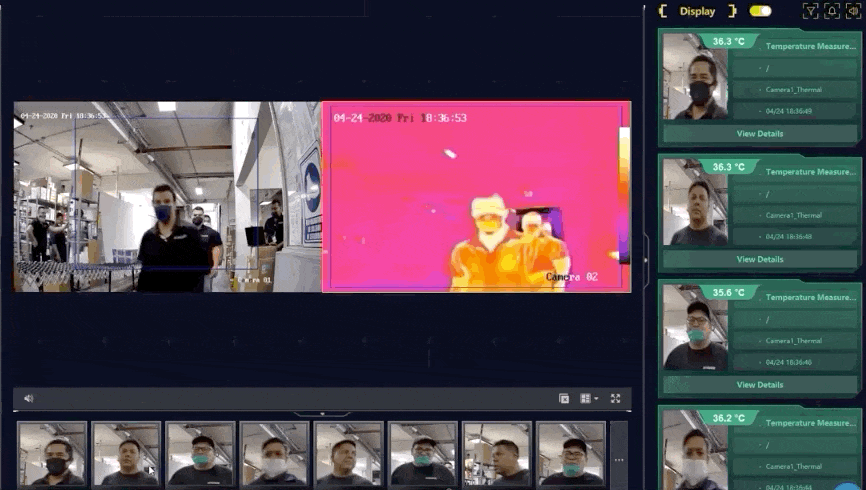
Task: Open the window division layout dropdown
Action: [x=589, y=398]
